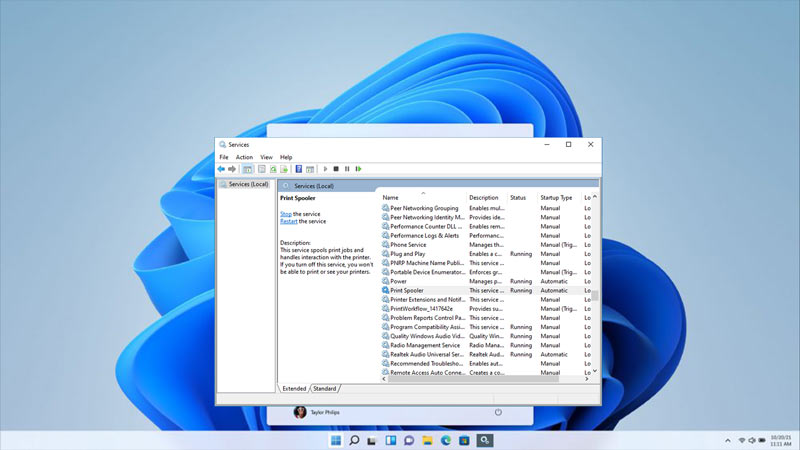Toggle Show/Hide Console Tree toolbar button
The image size is (800, 450).
click(x=247, y=169)
